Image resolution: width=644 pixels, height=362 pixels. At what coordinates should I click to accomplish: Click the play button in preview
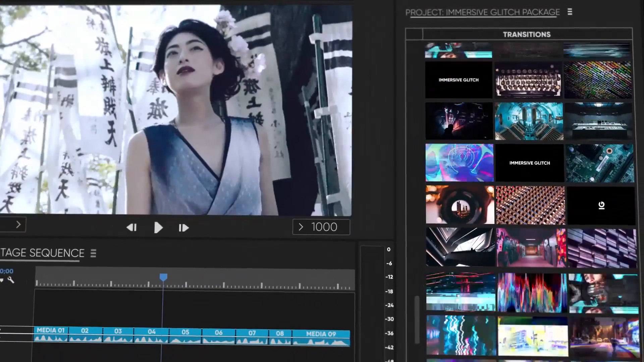[158, 227]
